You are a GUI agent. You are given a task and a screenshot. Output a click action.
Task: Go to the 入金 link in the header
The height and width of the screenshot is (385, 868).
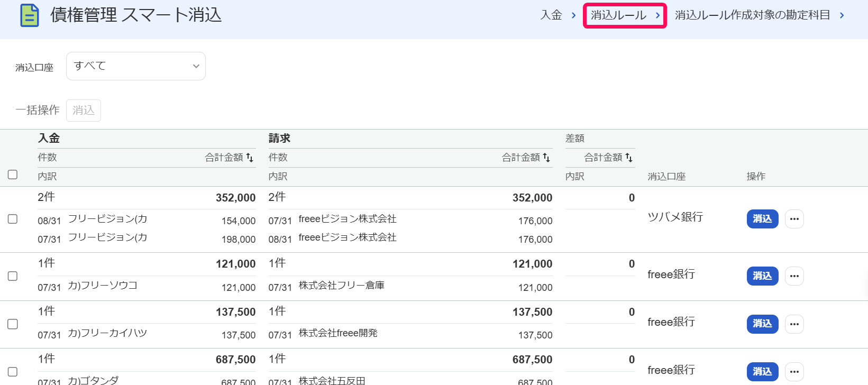pyautogui.click(x=558, y=15)
